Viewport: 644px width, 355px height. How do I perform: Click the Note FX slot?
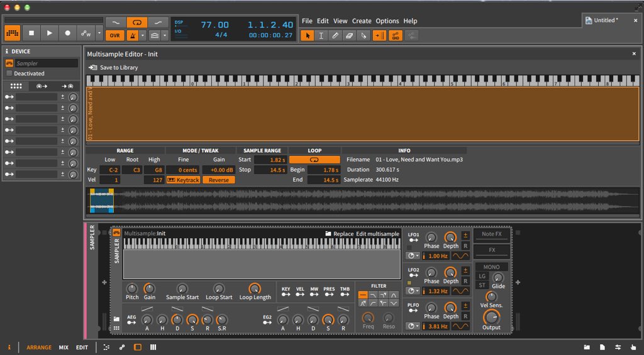tap(492, 234)
